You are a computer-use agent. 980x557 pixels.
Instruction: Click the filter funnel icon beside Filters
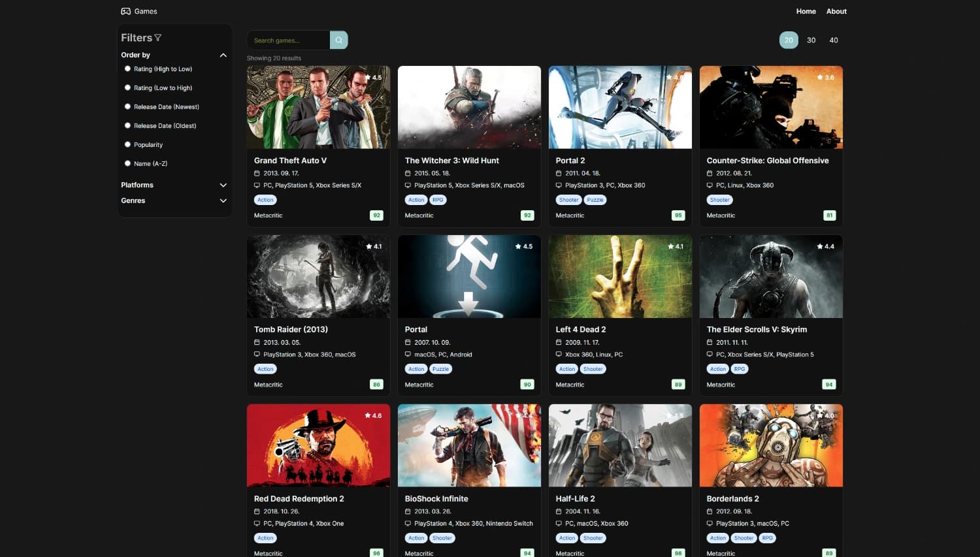tap(159, 37)
